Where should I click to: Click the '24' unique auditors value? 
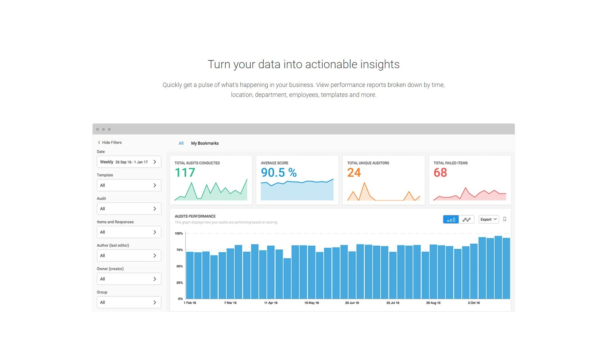pos(354,173)
